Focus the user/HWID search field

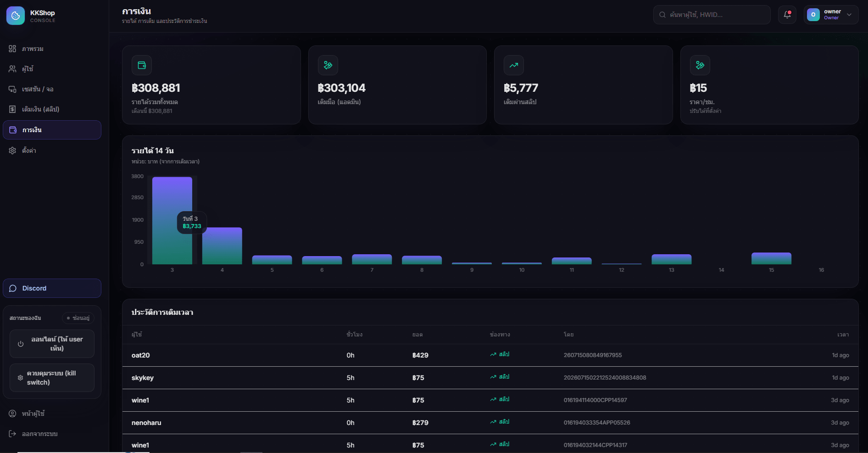(x=712, y=15)
